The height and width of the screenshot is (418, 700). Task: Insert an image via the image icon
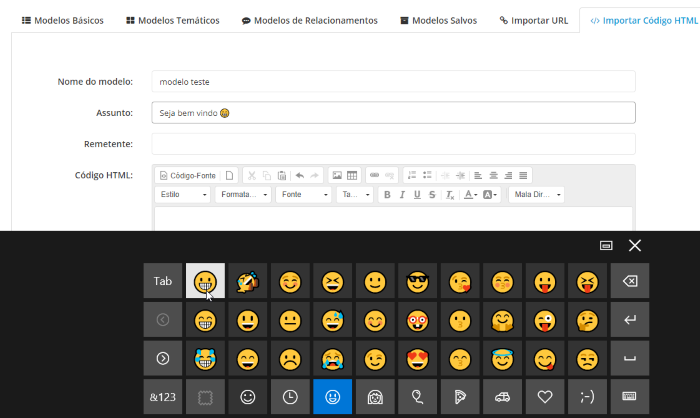pyautogui.click(x=337, y=176)
